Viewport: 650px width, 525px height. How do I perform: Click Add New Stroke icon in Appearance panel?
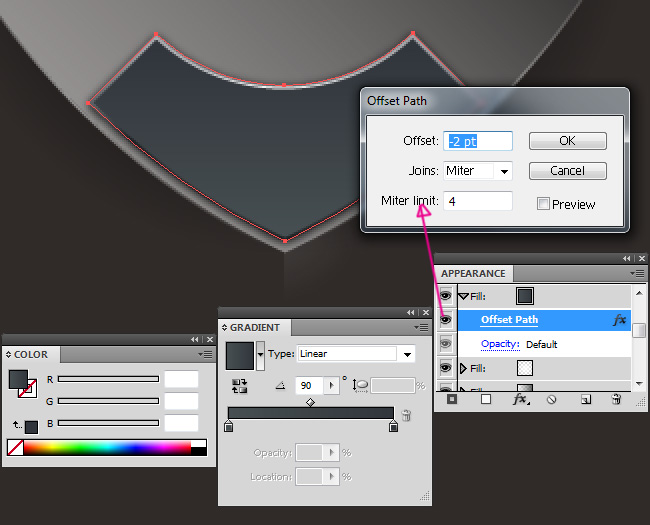pyautogui.click(x=453, y=399)
